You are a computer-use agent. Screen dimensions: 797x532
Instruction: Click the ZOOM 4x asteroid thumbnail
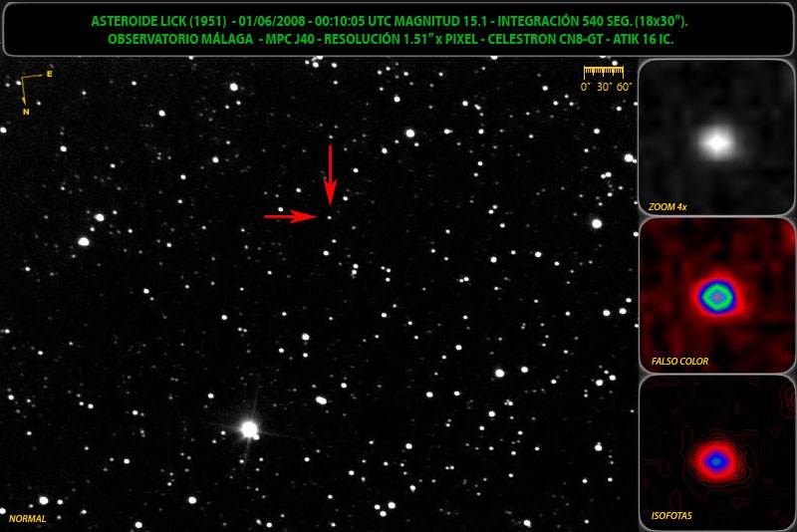716,137
